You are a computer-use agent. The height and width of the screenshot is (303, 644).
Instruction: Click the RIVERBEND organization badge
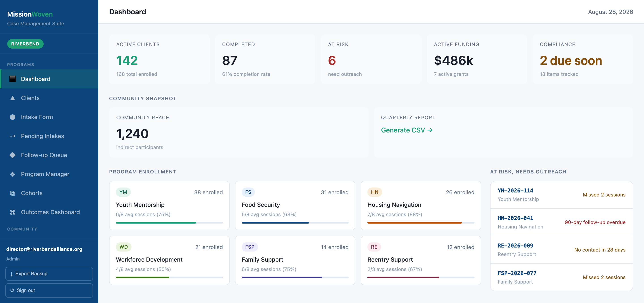(25, 44)
